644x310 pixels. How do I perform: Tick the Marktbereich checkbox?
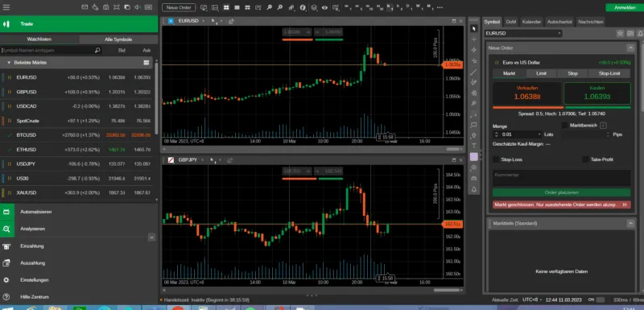(x=565, y=125)
